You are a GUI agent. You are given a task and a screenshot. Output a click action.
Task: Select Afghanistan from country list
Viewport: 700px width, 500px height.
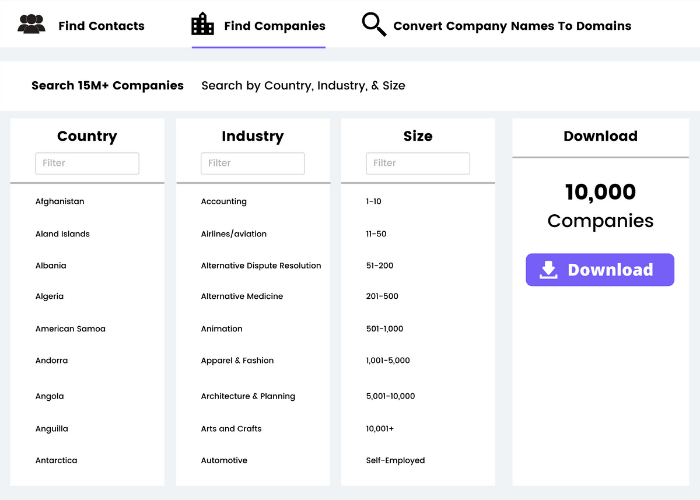point(60,201)
